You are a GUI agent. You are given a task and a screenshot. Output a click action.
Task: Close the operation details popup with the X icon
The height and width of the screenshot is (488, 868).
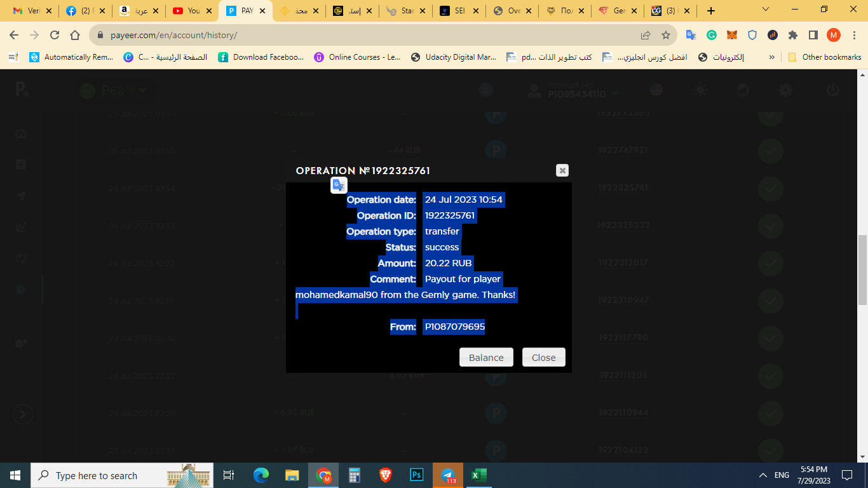562,170
